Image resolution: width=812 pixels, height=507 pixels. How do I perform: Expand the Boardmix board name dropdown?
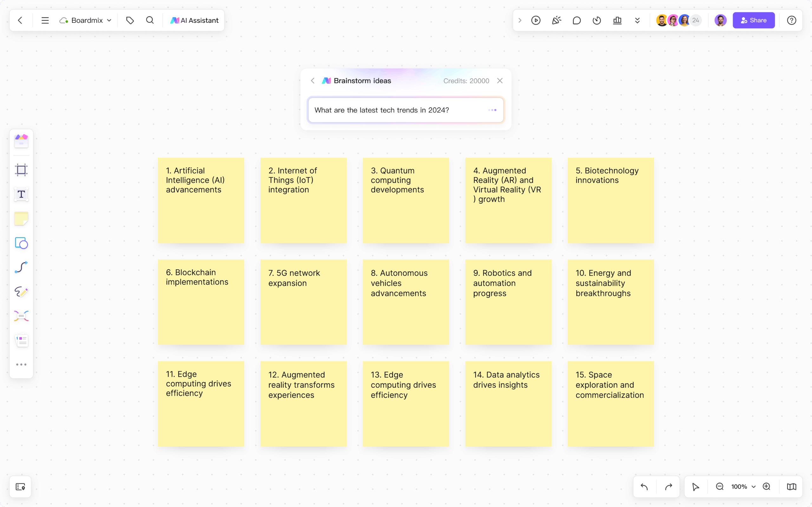(109, 20)
